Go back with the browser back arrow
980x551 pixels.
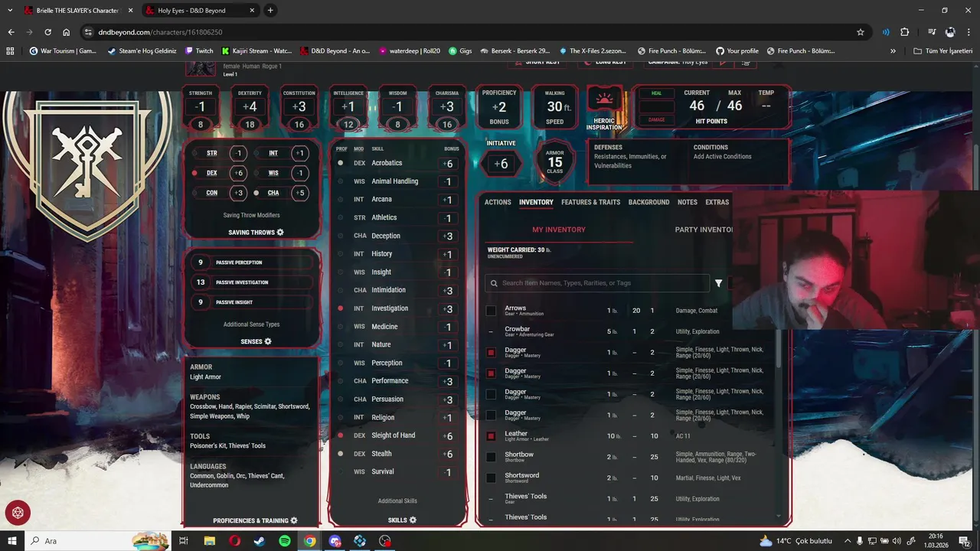pyautogui.click(x=11, y=32)
